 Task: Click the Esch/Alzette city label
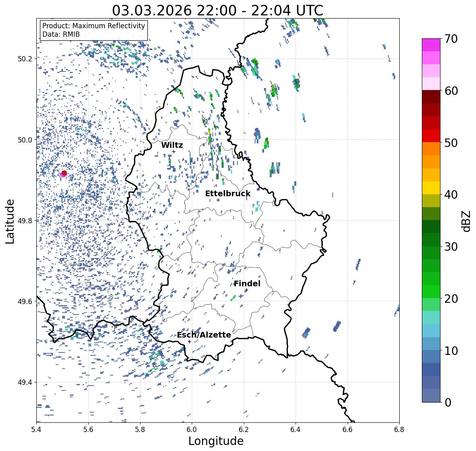tap(204, 335)
